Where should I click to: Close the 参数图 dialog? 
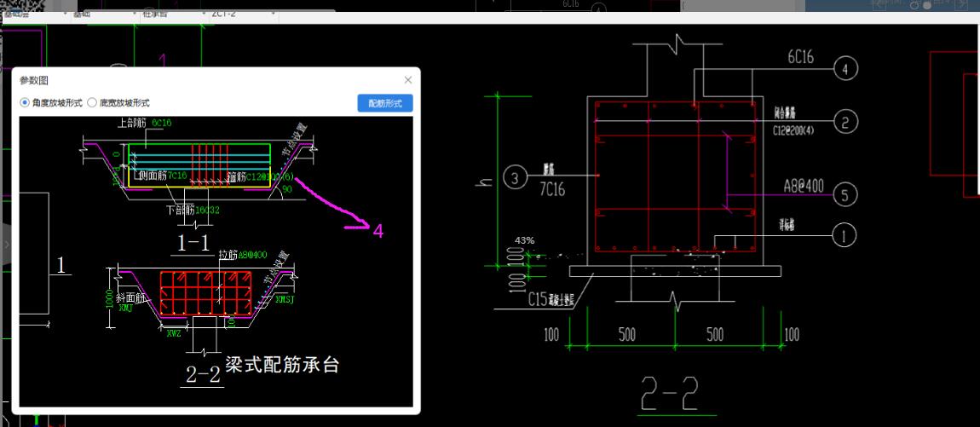click(x=408, y=80)
